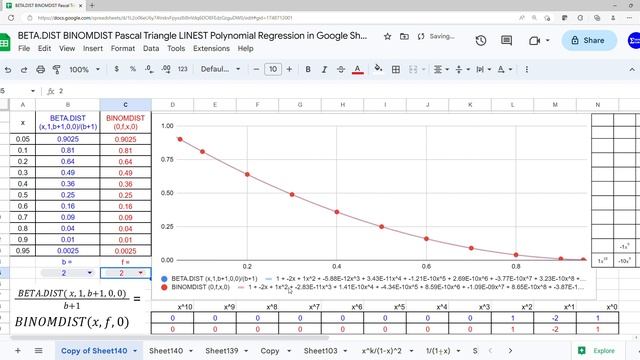This screenshot has width=640, height=360.
Task: Open a new browser tab
Action: (x=92, y=6)
